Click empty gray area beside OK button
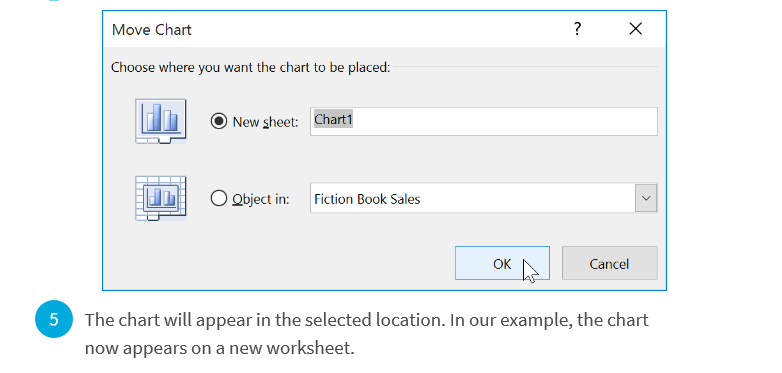782x373 pixels. (279, 263)
